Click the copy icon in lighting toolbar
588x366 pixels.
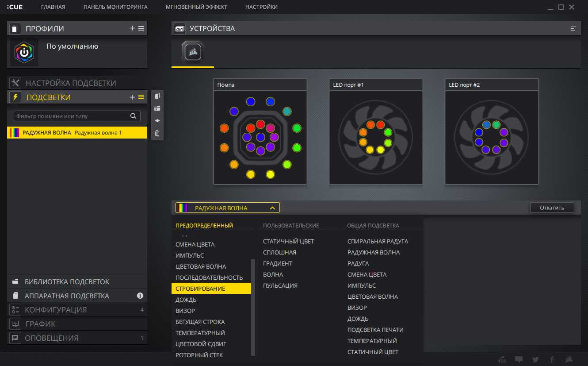(157, 96)
